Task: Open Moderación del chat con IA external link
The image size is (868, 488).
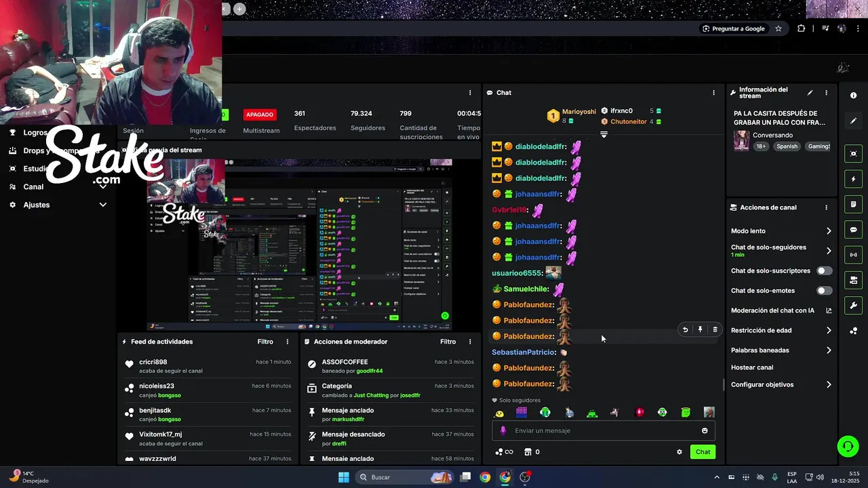Action: 829,310
